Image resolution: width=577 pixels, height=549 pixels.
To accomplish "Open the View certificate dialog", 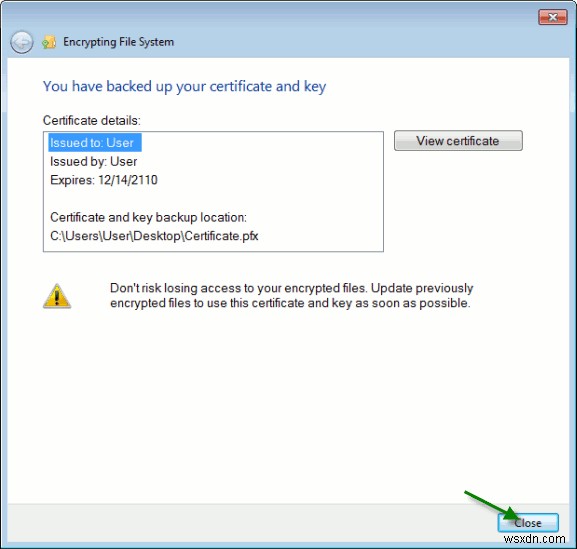I will pyautogui.click(x=458, y=141).
